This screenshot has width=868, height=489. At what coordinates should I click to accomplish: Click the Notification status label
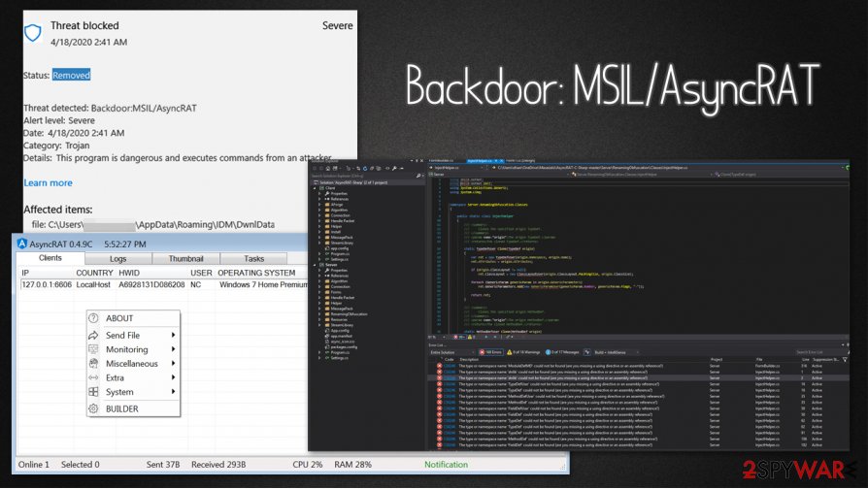447,465
